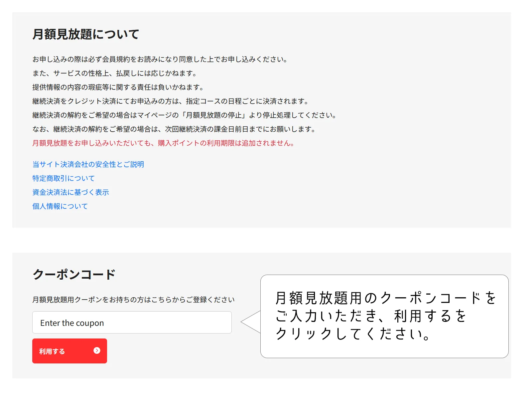Image resolution: width=532 pixels, height=399 pixels.
Task: Click the red 購入ポイント利用期限 warning text
Action: point(163,143)
